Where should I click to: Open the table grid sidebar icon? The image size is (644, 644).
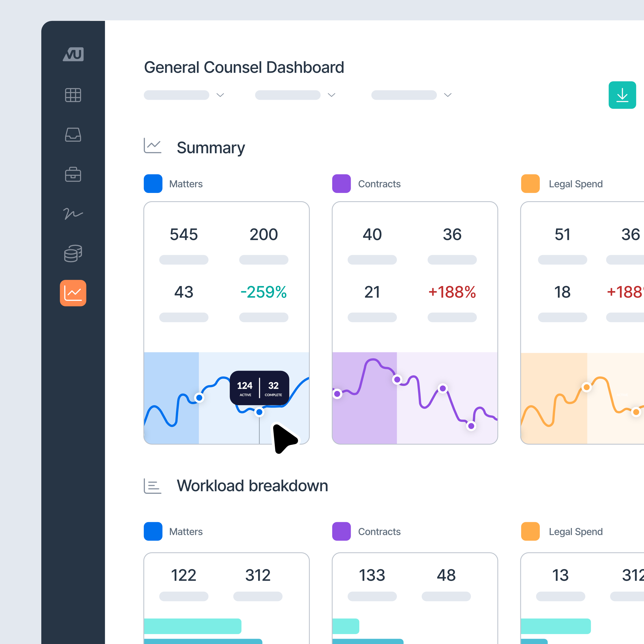73,95
